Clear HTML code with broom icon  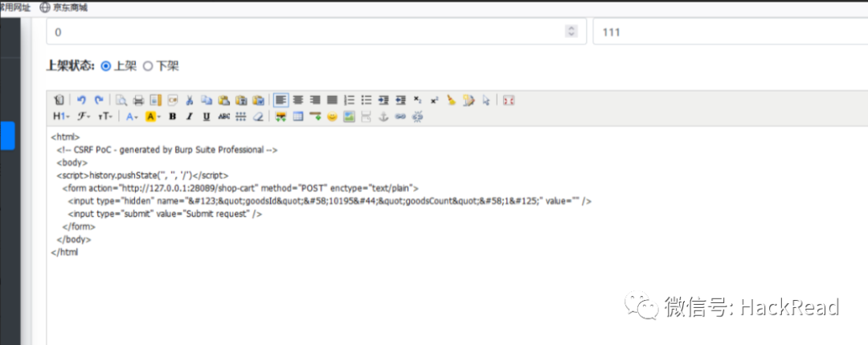pyautogui.click(x=452, y=101)
